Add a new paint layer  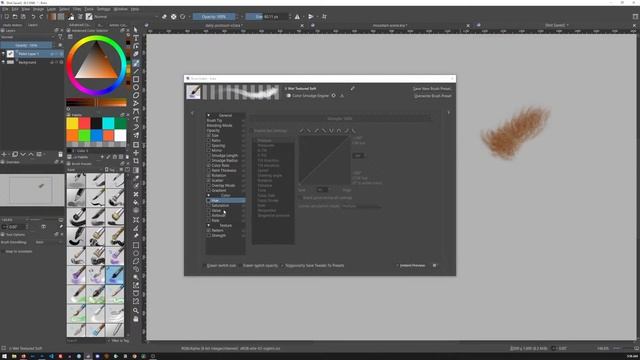(4, 154)
